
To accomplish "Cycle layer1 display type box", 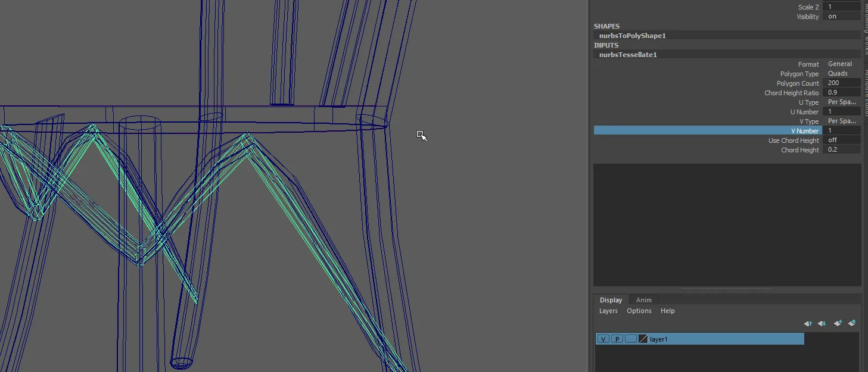I will pyautogui.click(x=630, y=339).
